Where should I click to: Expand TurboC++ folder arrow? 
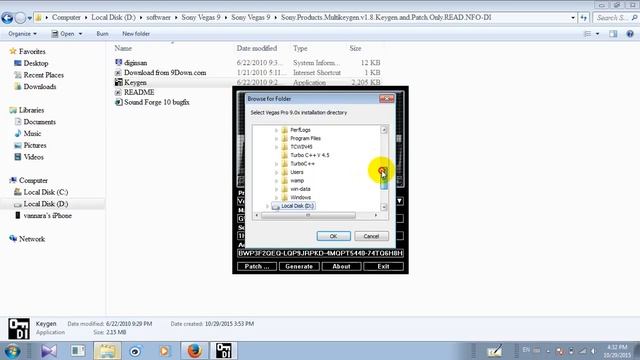[x=276, y=164]
